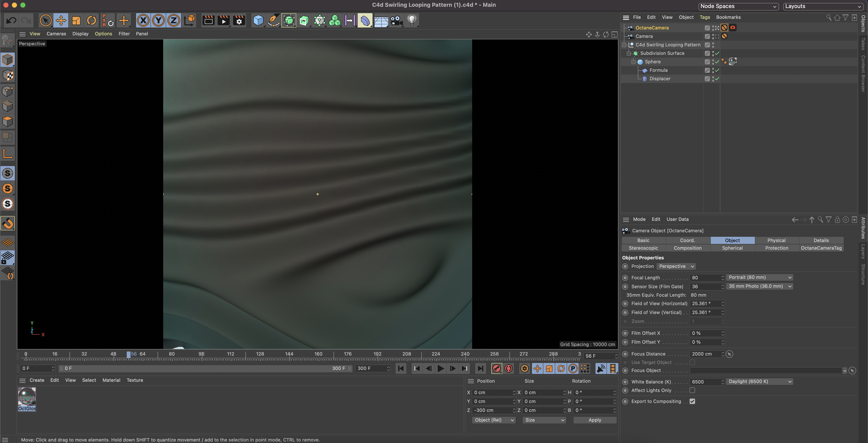Image resolution: width=868 pixels, height=443 pixels.
Task: Enable Affect Lights Only checkbox
Action: click(x=692, y=390)
